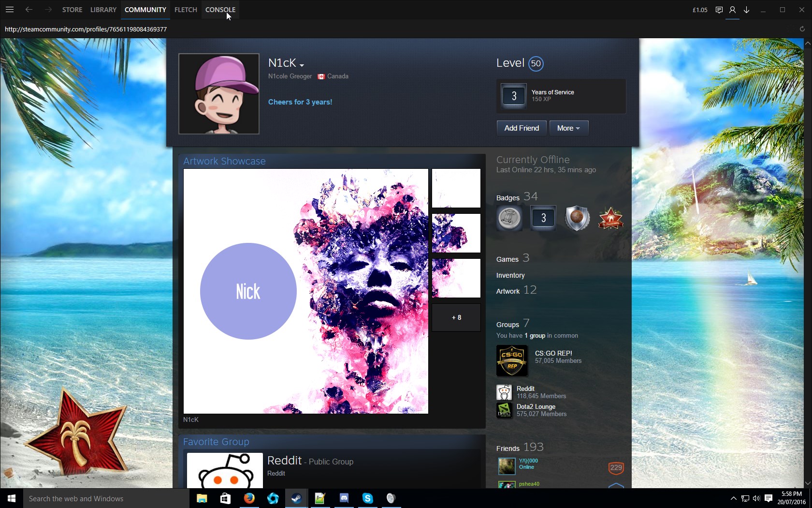The image size is (812, 508).
Task: Open the downloads arrow icon
Action: point(746,10)
